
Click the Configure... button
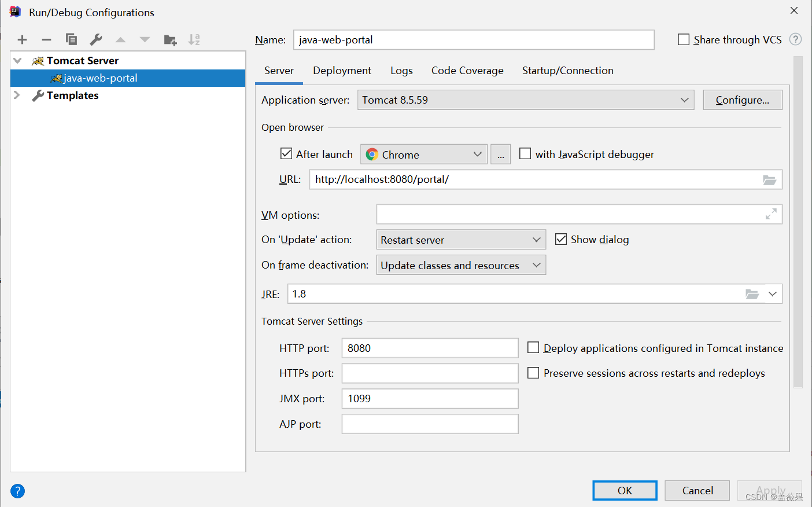[743, 100]
